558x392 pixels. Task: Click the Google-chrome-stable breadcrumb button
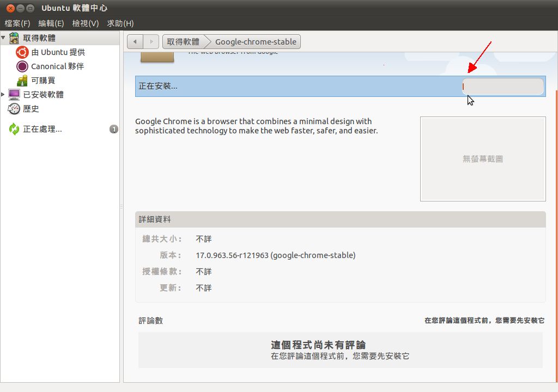click(255, 42)
